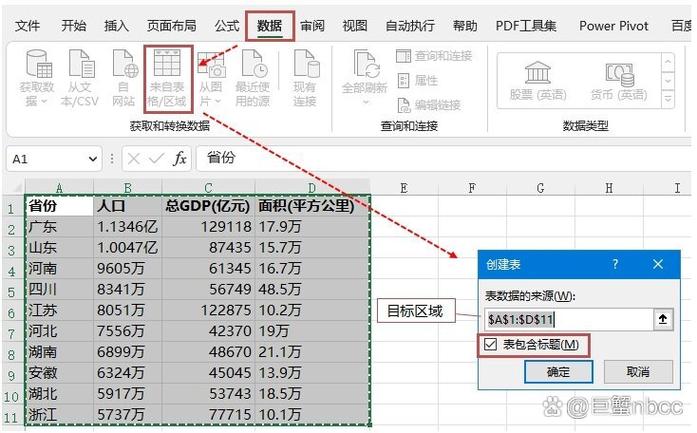Switch to the 开始 tab
Viewport: 697px width, 433px height.
(x=73, y=26)
